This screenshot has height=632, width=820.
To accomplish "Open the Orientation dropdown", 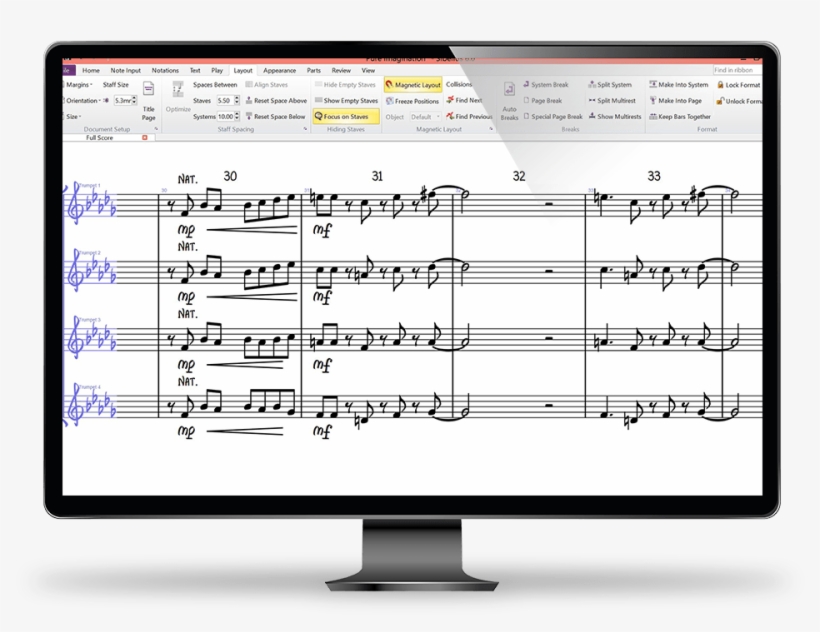I will click(x=83, y=100).
